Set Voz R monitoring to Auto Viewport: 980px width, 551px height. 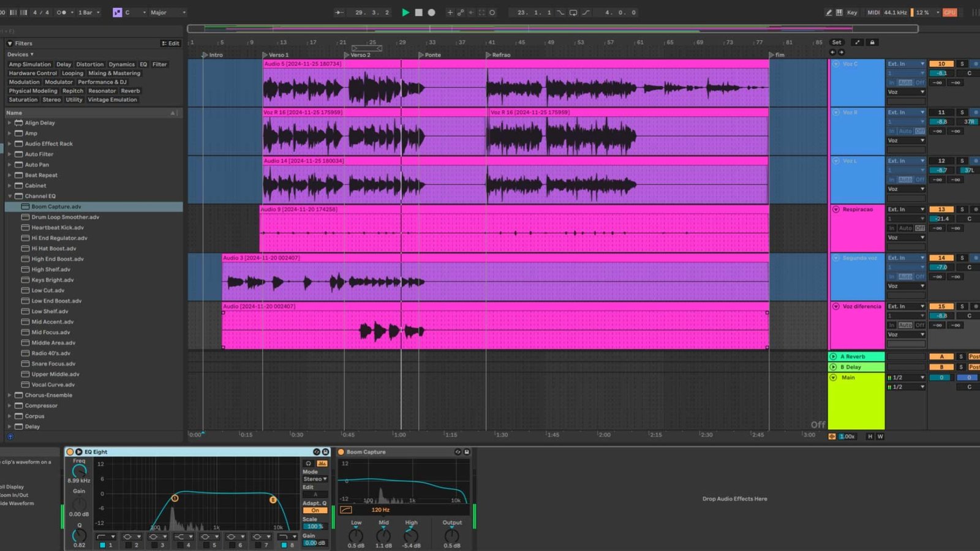(906, 131)
